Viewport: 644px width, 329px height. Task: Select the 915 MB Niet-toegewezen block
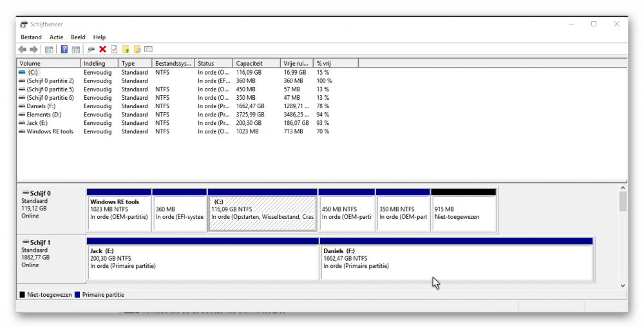[463, 212]
